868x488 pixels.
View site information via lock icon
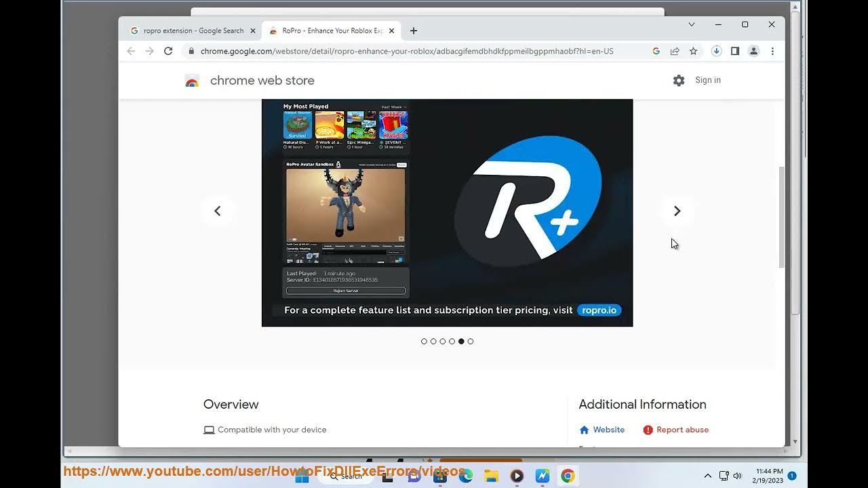(192, 51)
